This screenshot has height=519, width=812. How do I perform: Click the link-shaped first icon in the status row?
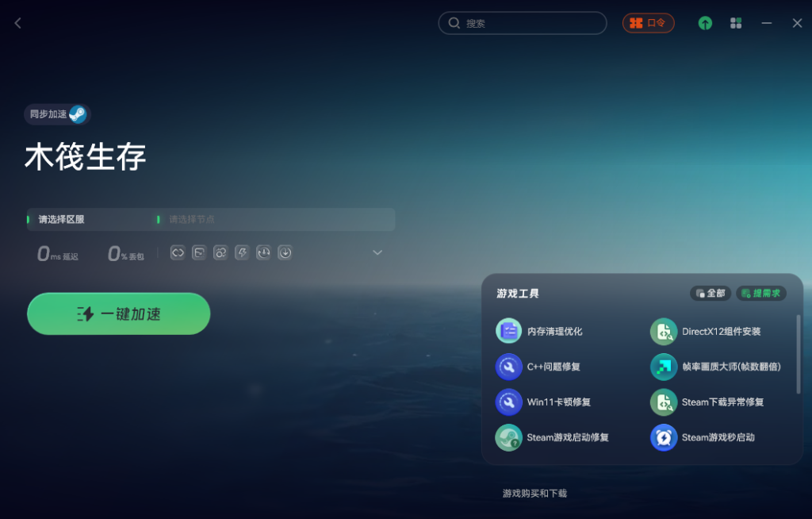178,252
